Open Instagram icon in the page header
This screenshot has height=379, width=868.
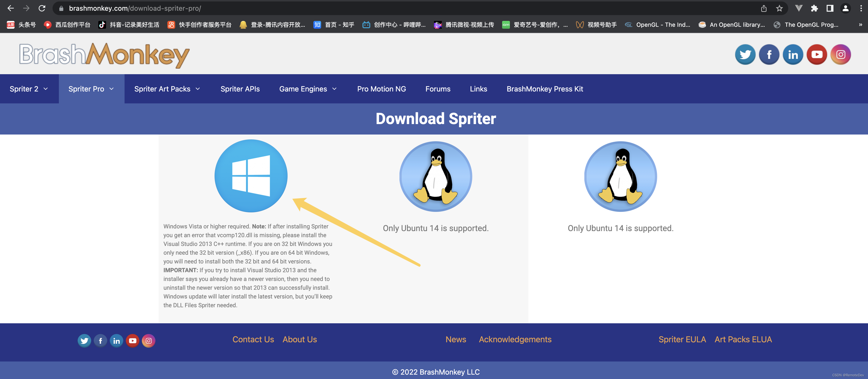pyautogui.click(x=841, y=54)
